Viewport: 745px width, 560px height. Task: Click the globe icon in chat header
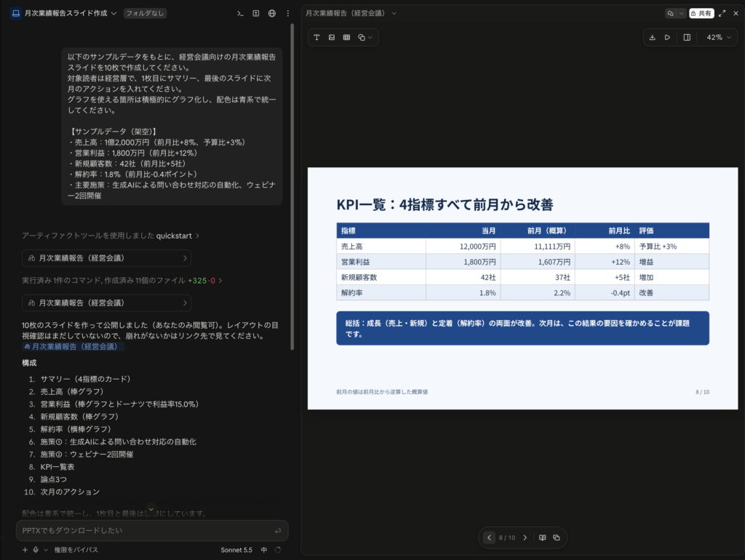point(272,13)
